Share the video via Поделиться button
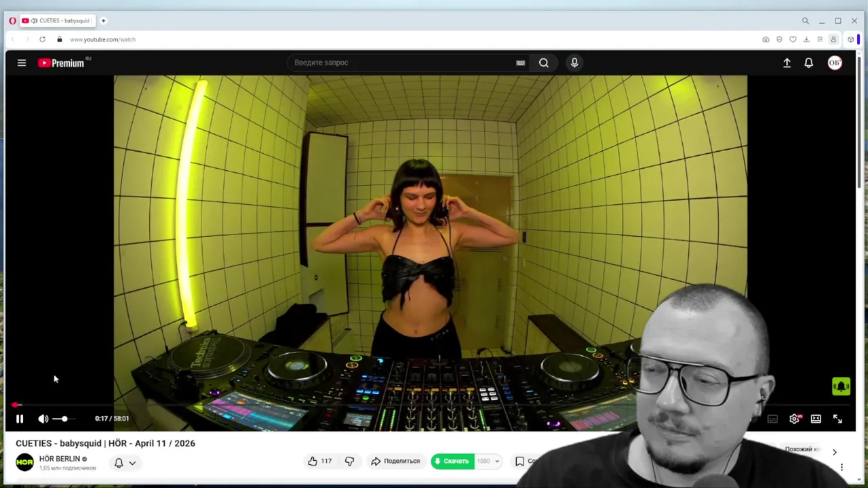The image size is (868, 488). (395, 462)
